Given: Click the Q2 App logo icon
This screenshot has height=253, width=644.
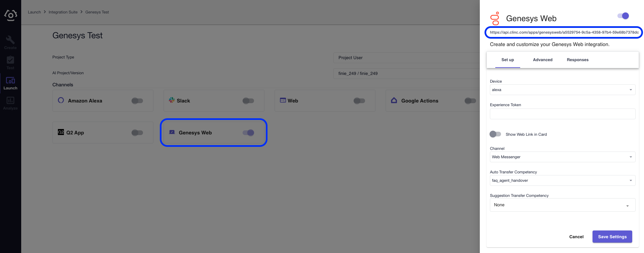Looking at the screenshot, I should point(61,132).
